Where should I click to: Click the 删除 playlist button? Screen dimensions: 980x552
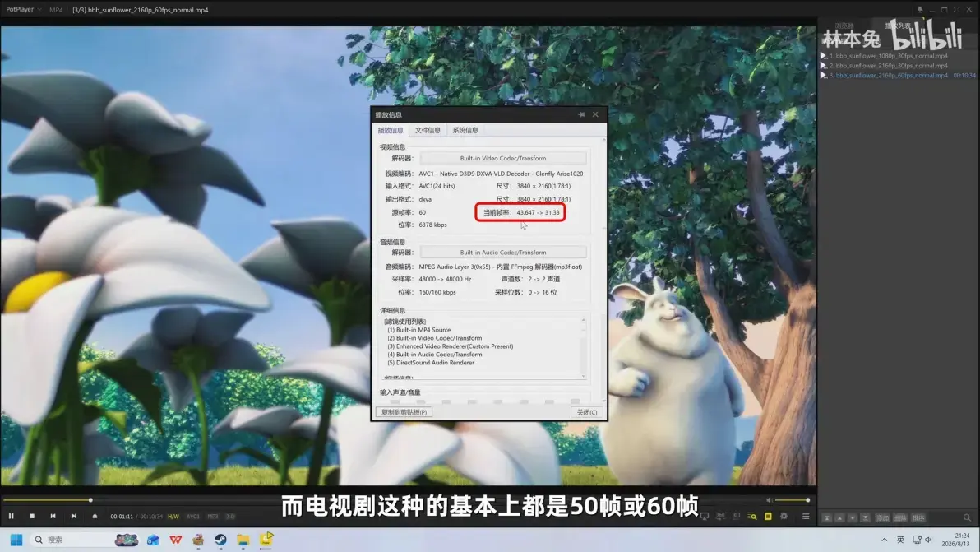click(x=900, y=517)
